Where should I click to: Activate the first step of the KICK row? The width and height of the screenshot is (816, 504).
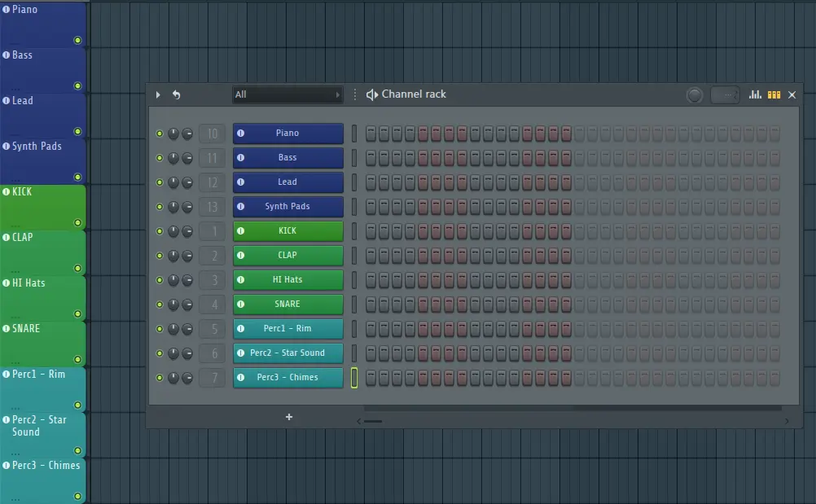pos(371,231)
